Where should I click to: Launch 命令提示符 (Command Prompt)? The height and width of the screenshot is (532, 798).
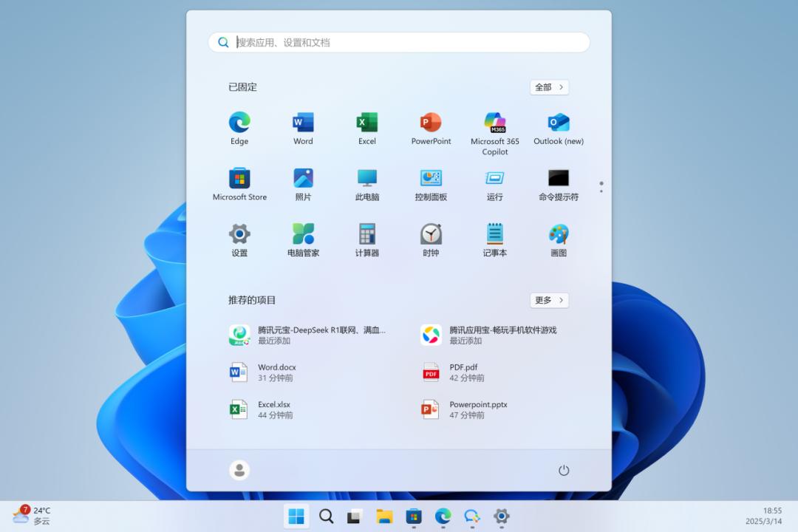point(558,180)
